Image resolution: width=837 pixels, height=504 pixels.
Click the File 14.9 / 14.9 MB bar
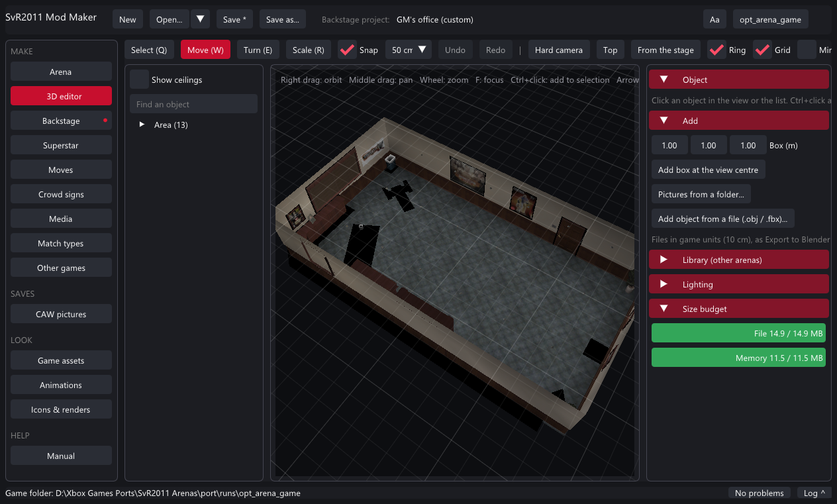click(739, 333)
